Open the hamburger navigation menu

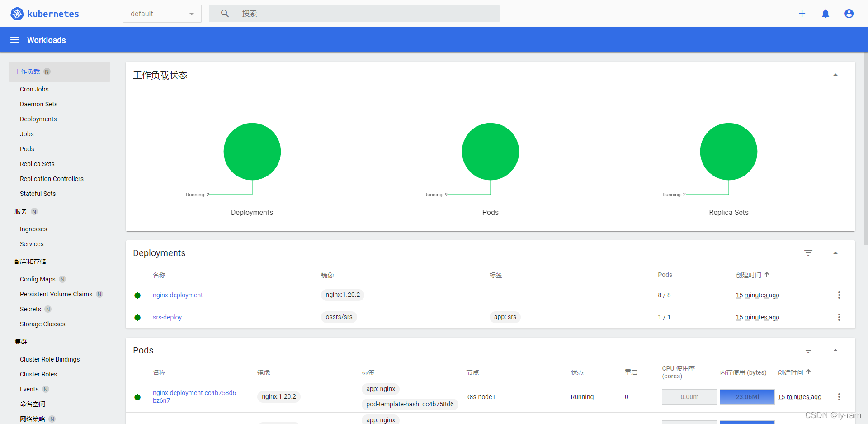14,40
